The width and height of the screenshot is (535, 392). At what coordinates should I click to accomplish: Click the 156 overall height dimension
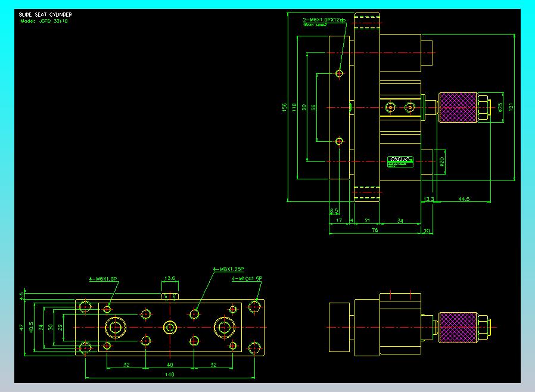(284, 107)
